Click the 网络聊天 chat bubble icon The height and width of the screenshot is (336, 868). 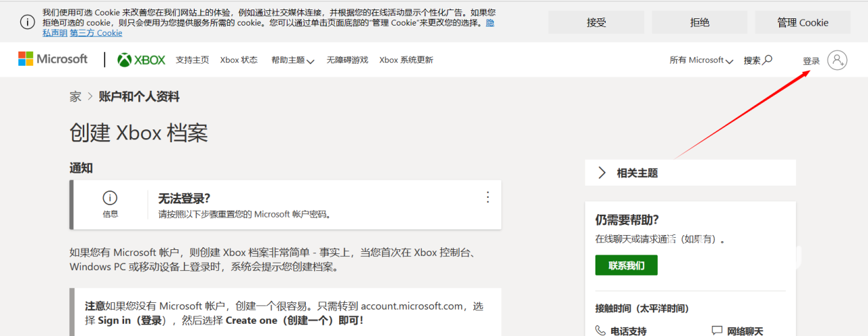tap(717, 331)
